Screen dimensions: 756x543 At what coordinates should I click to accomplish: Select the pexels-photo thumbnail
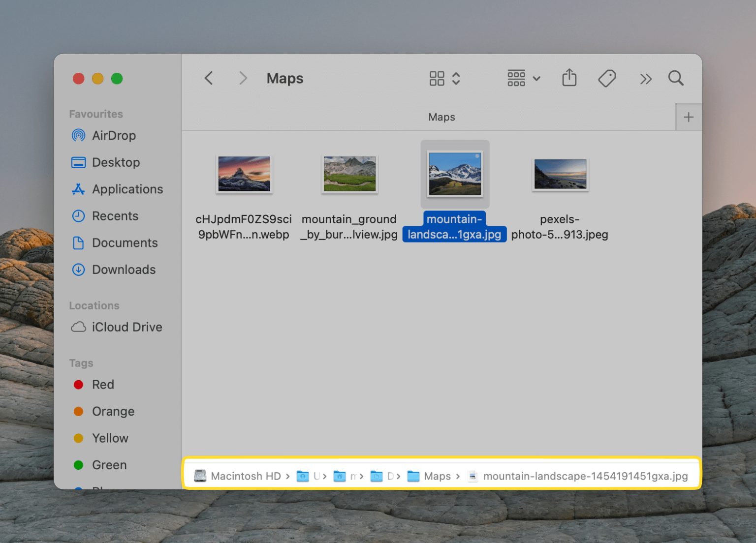pos(560,174)
